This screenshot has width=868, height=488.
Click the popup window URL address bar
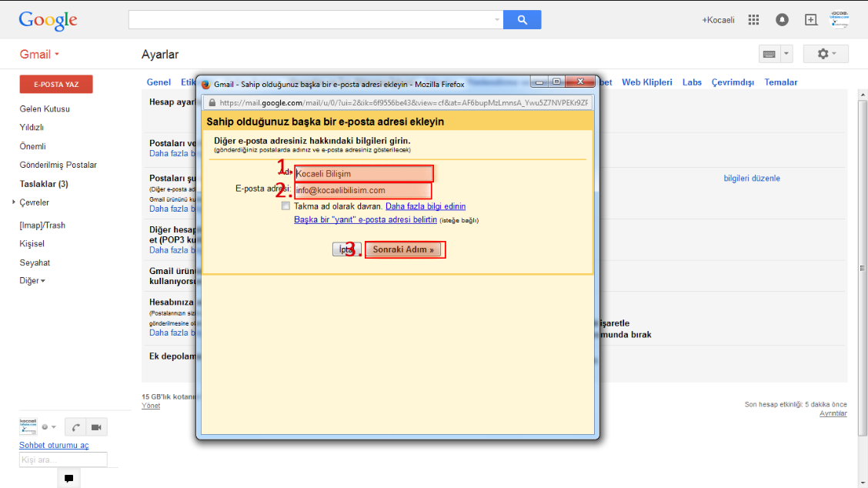click(398, 102)
